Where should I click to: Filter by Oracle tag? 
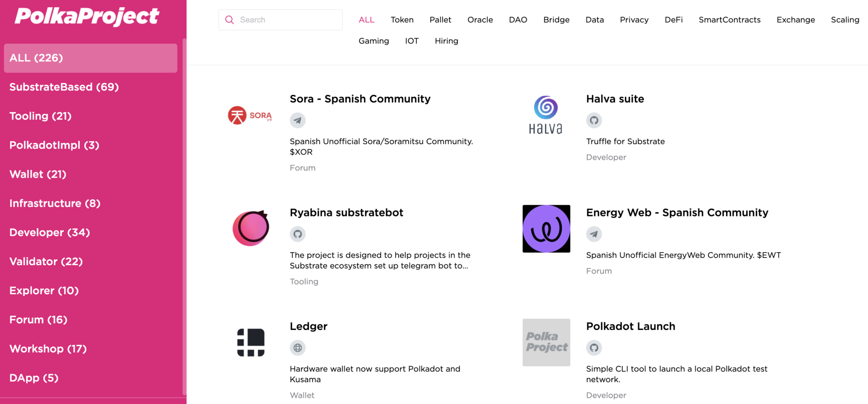[x=480, y=20]
